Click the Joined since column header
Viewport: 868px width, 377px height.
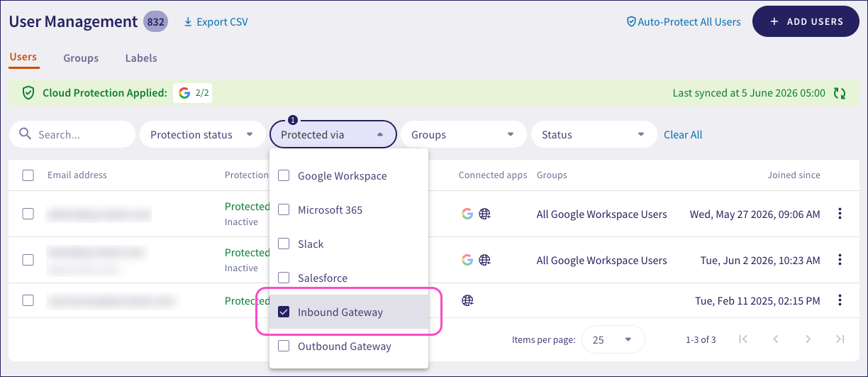point(794,175)
